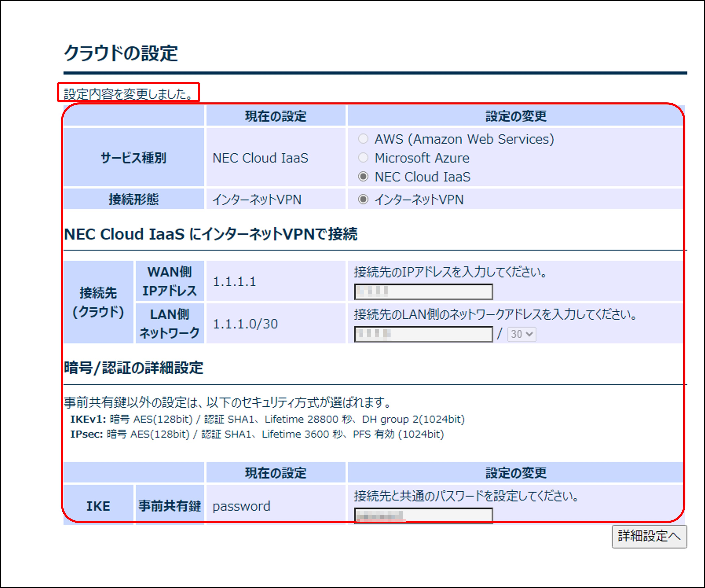
Task: Click the current WAN IP value 1.1.1.1
Action: (x=234, y=281)
